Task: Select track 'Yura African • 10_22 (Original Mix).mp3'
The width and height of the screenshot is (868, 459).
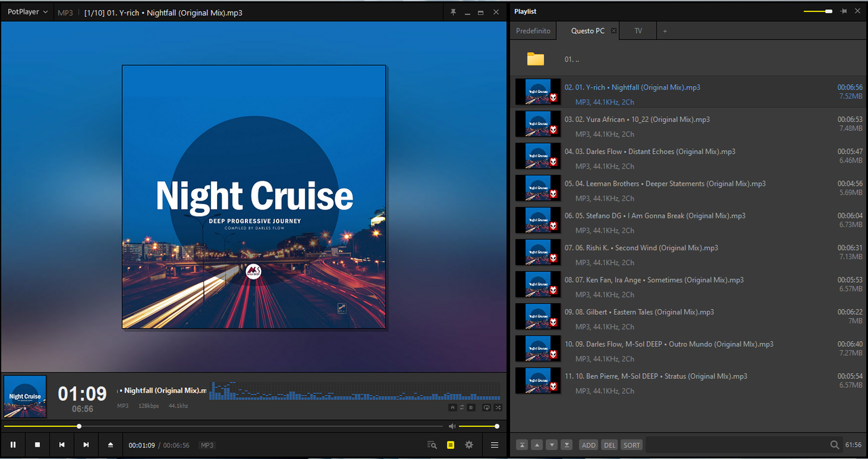Action: 689,123
